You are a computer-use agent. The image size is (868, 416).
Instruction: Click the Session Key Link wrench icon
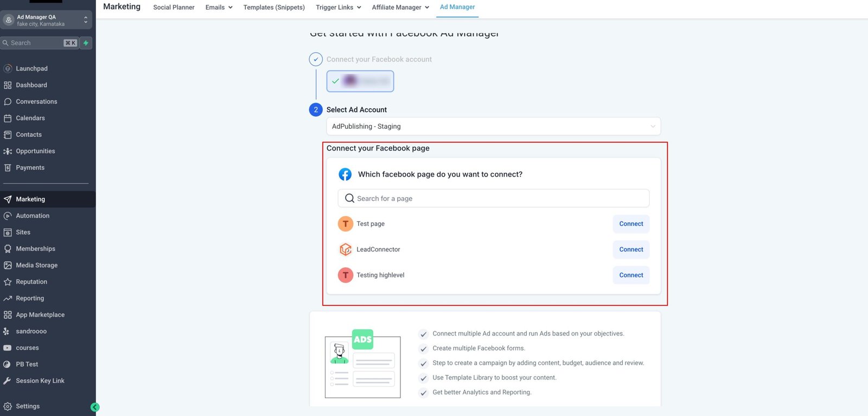tap(8, 381)
